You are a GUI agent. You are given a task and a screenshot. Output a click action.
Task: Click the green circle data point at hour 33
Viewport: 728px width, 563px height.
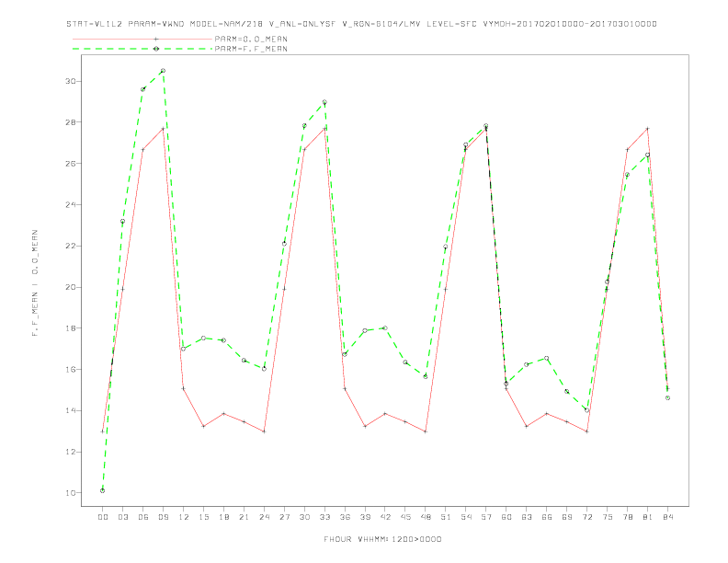(324, 102)
